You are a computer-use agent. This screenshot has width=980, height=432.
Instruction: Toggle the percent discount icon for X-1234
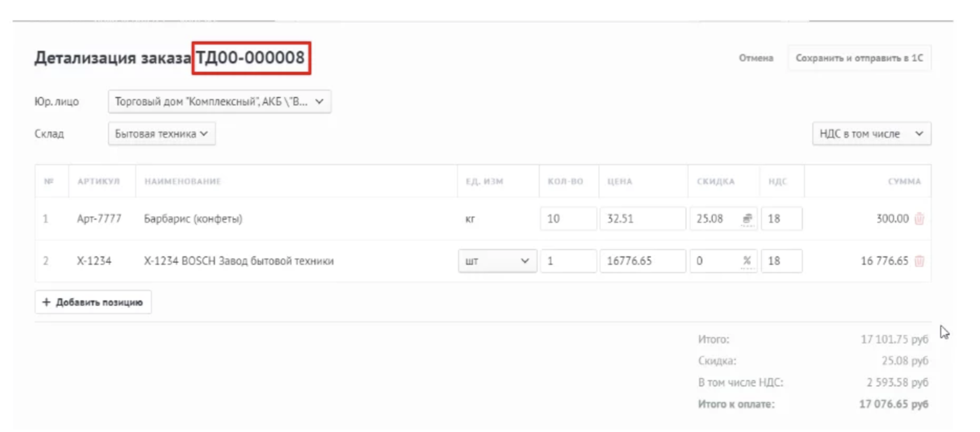pyautogui.click(x=747, y=261)
